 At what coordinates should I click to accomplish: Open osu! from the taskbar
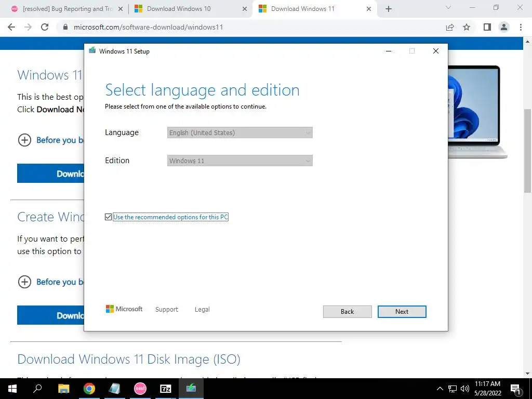point(140,389)
